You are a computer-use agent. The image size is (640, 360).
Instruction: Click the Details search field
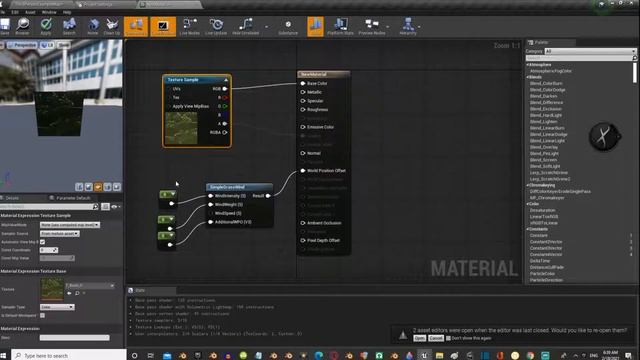pyautogui.click(x=49, y=207)
